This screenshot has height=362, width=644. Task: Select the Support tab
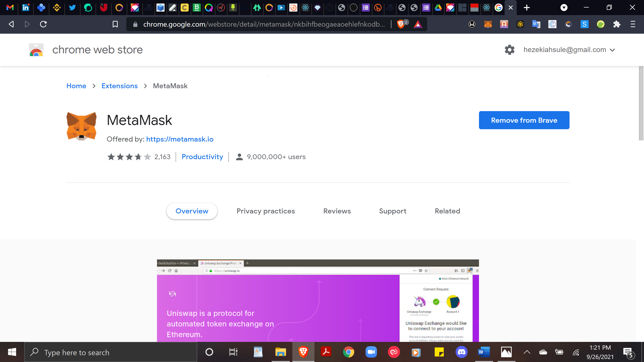393,211
